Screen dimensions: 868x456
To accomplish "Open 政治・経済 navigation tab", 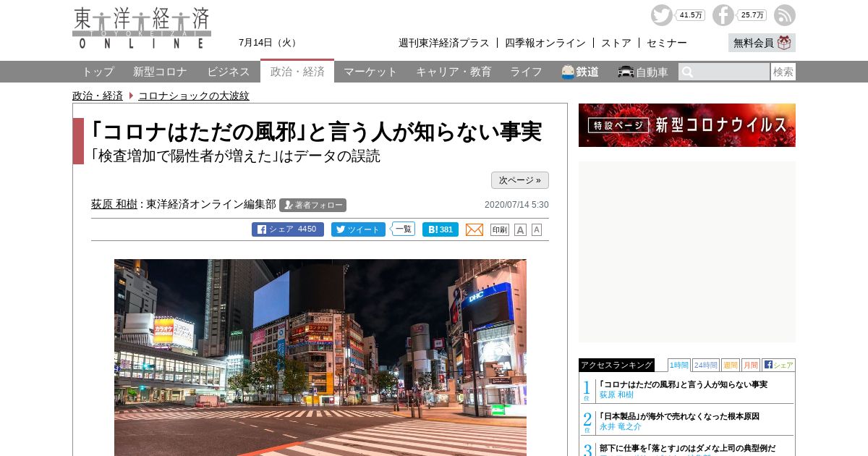I will 297,71.
